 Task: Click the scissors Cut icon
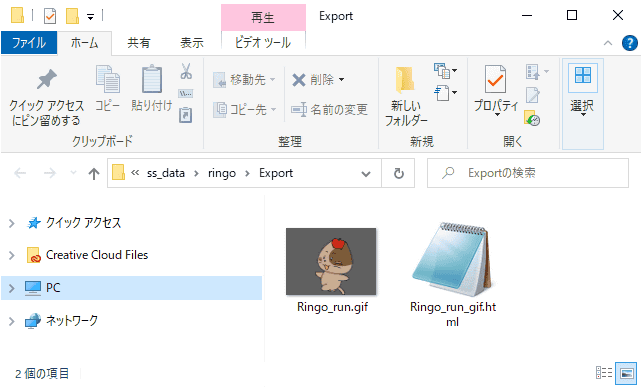(x=186, y=71)
